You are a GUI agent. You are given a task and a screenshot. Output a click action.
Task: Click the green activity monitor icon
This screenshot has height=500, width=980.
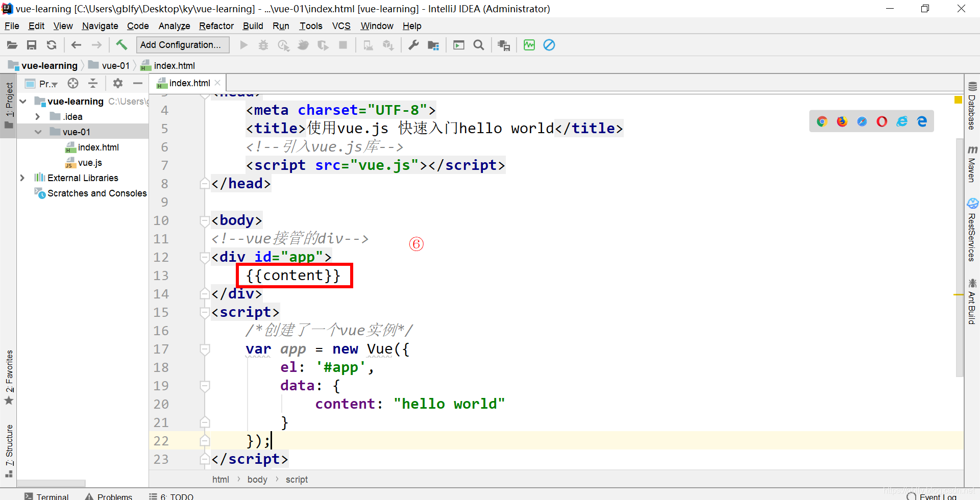click(x=529, y=45)
